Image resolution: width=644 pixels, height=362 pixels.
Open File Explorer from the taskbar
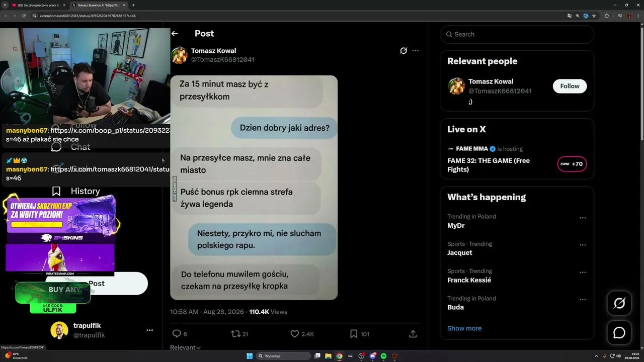coord(329,356)
